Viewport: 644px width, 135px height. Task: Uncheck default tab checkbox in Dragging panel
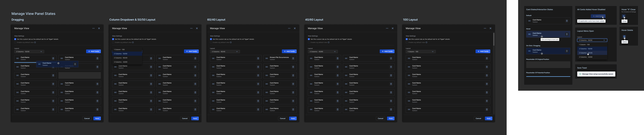point(15,39)
